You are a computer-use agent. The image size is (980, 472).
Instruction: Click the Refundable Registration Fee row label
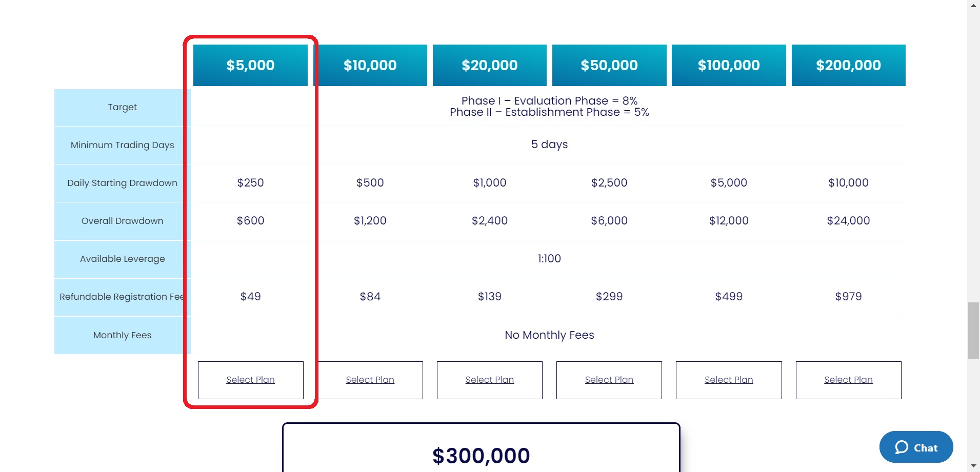click(x=122, y=297)
